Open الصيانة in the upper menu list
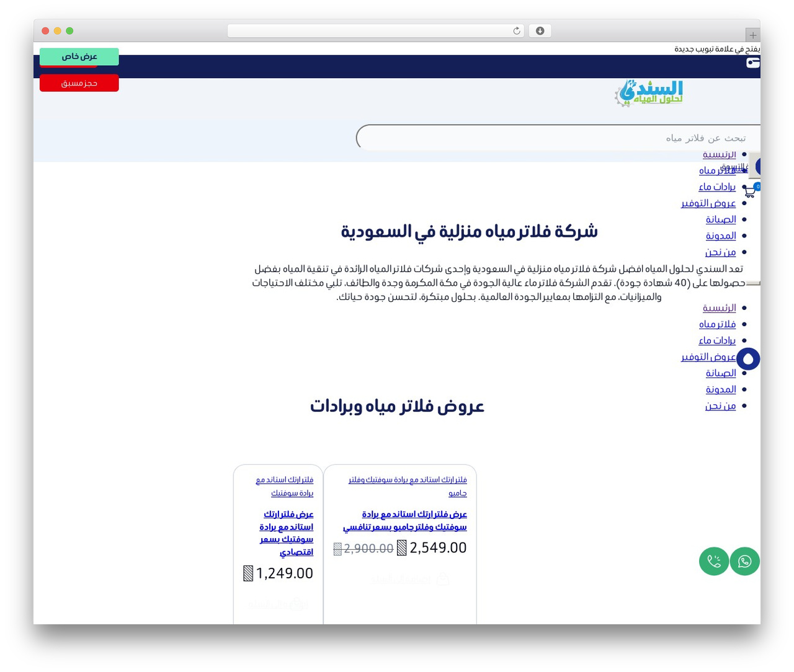The image size is (794, 672). tap(721, 219)
